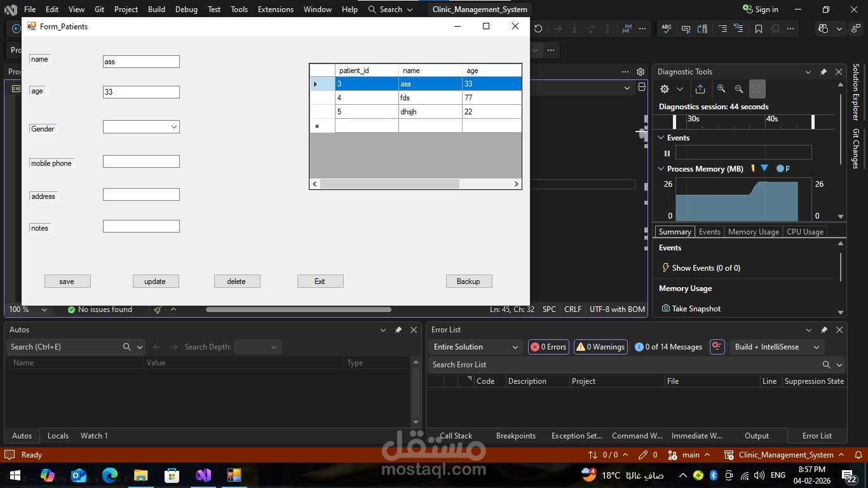Click the Exit button in Form_Patients
This screenshot has width=868, height=488.
pos(320,281)
